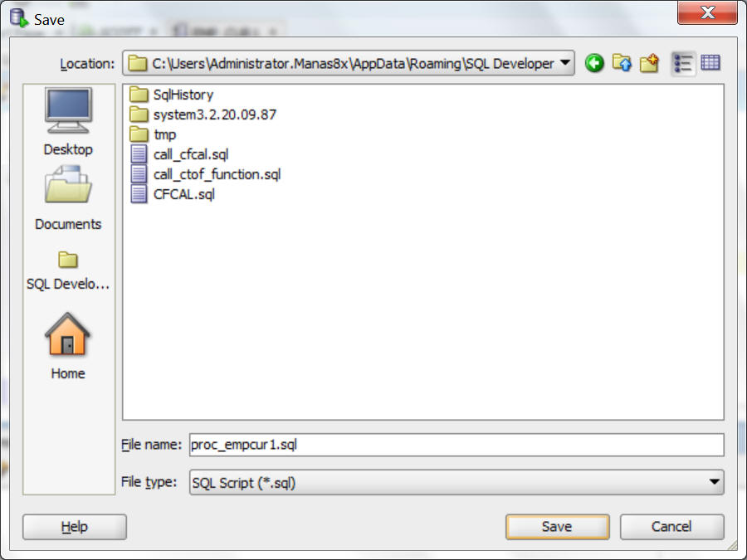Click the Save button
This screenshot has height=560, width=747.
557,527
